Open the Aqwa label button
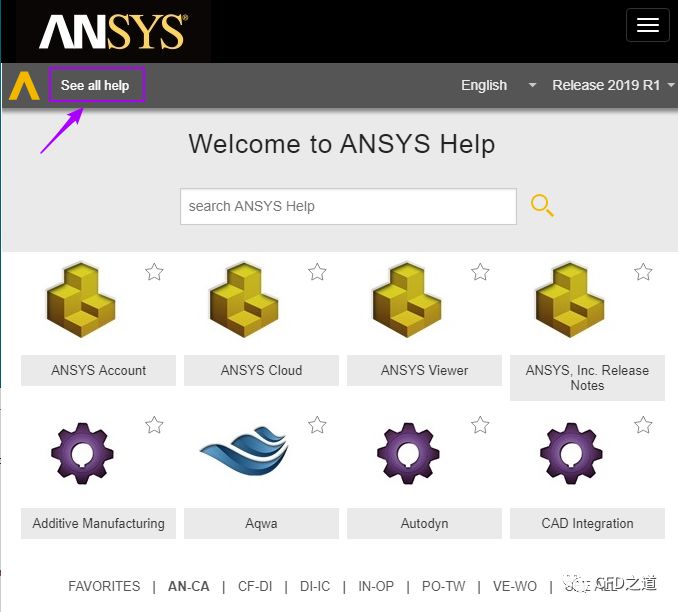The height and width of the screenshot is (612, 678). click(261, 523)
